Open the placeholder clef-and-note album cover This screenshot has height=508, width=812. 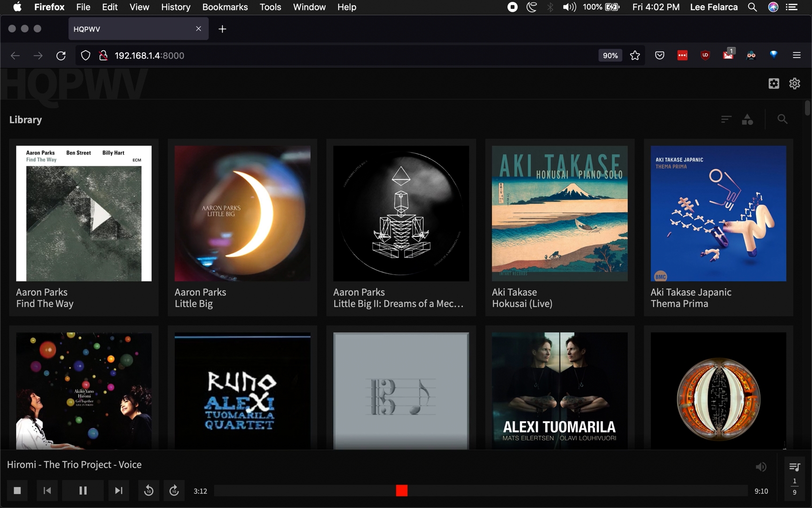(x=401, y=391)
